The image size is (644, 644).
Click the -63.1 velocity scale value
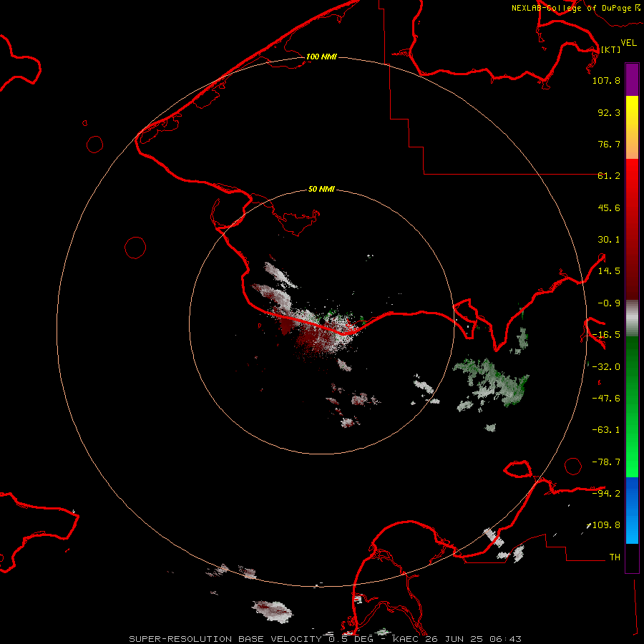pyautogui.click(x=606, y=430)
